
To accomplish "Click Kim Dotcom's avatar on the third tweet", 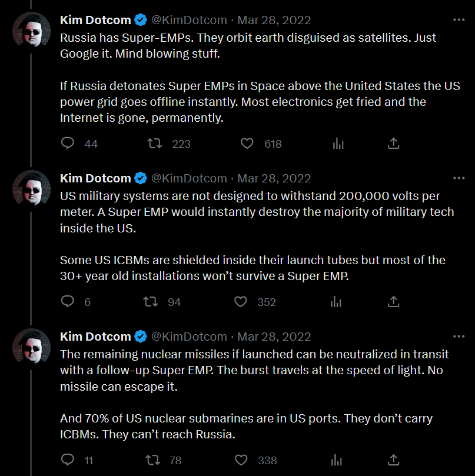I will tap(32, 347).
